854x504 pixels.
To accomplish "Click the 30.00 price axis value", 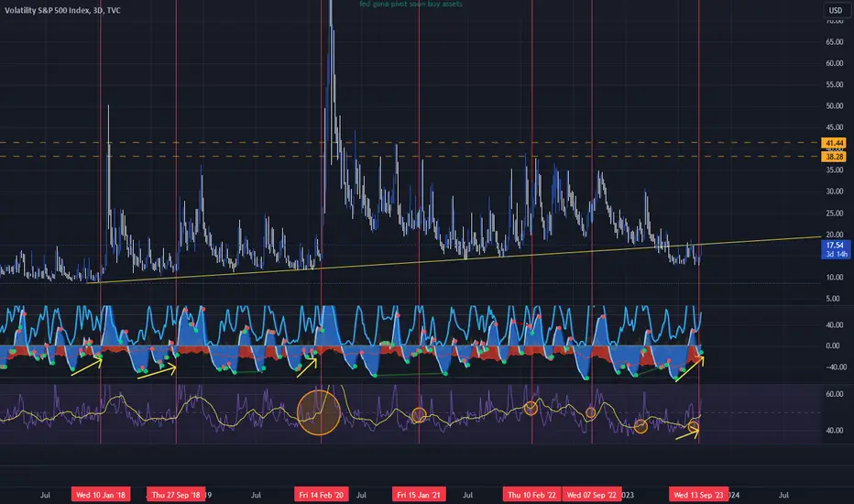I will [835, 192].
